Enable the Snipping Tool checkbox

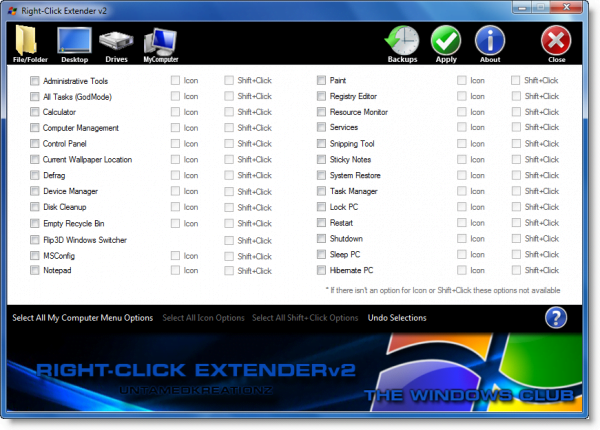321,143
